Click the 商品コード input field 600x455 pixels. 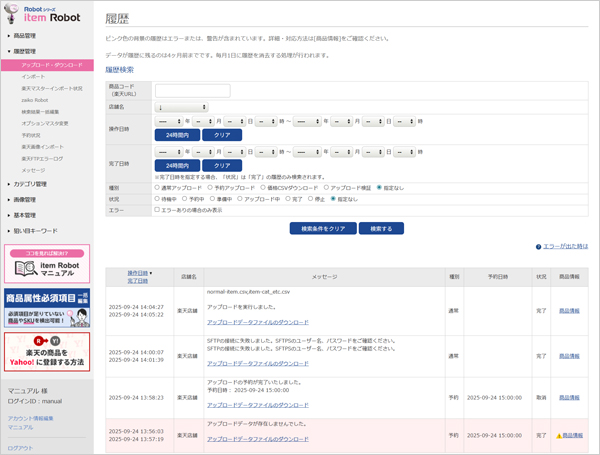point(192,91)
